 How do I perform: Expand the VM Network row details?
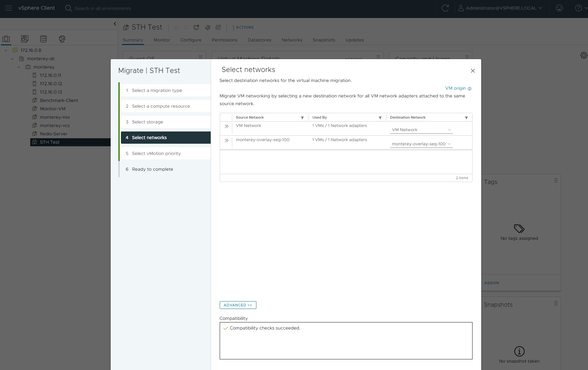point(226,126)
